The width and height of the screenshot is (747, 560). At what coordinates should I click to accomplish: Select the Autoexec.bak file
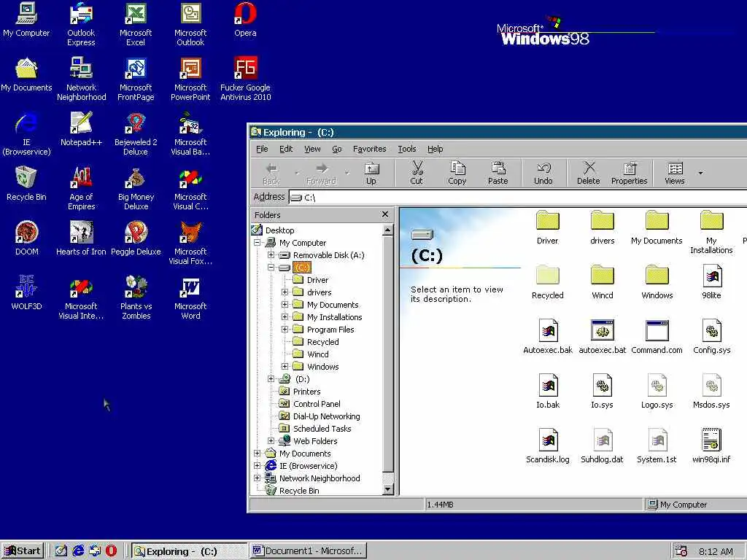[548, 335]
